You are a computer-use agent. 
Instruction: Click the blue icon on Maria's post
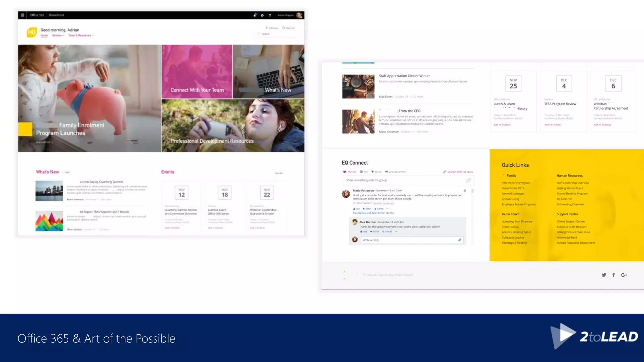coord(465,191)
